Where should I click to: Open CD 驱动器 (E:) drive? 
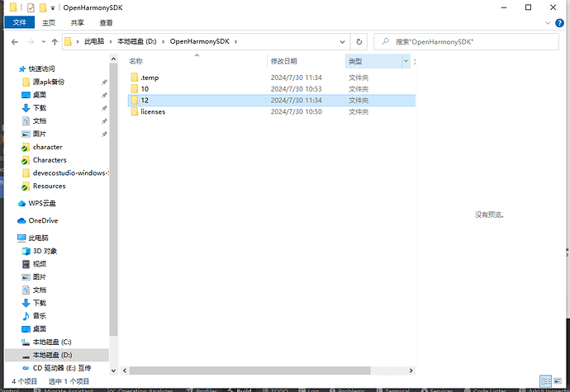[62, 368]
